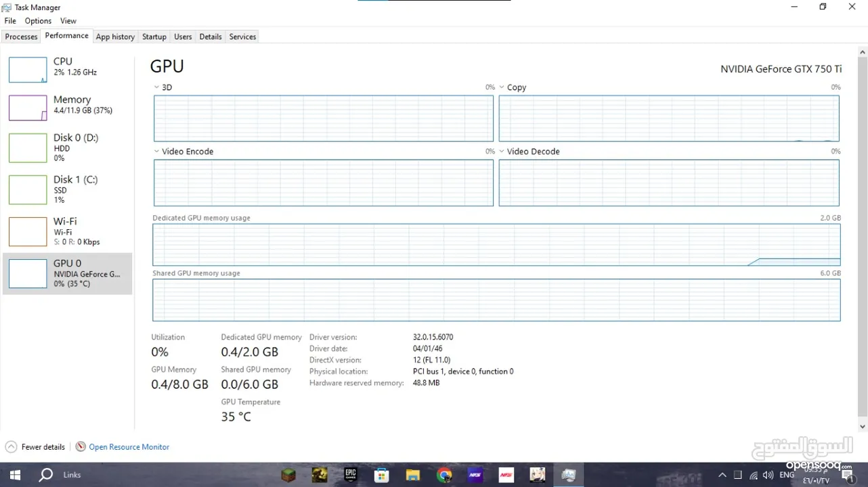Open the Video Decode engine dropdown

pyautogui.click(x=502, y=152)
